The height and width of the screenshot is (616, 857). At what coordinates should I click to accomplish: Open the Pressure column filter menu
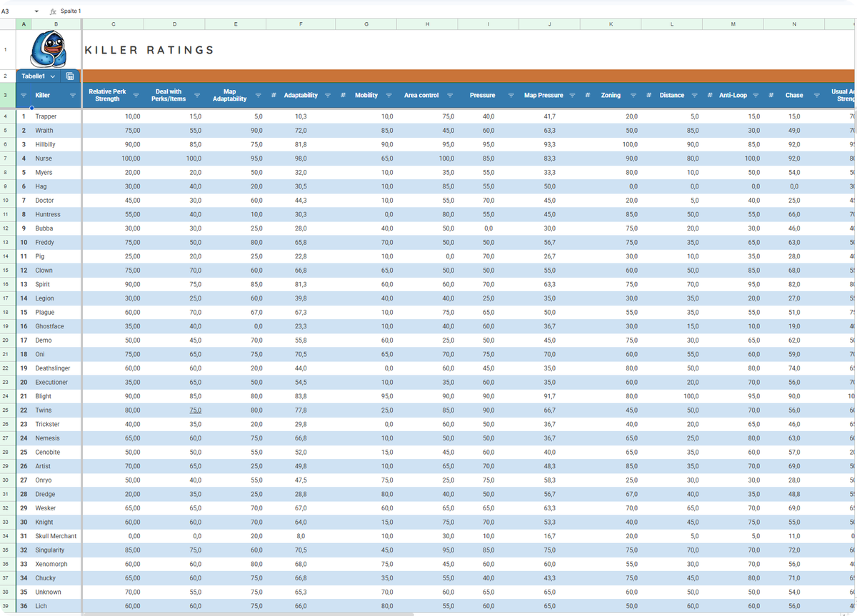click(511, 95)
